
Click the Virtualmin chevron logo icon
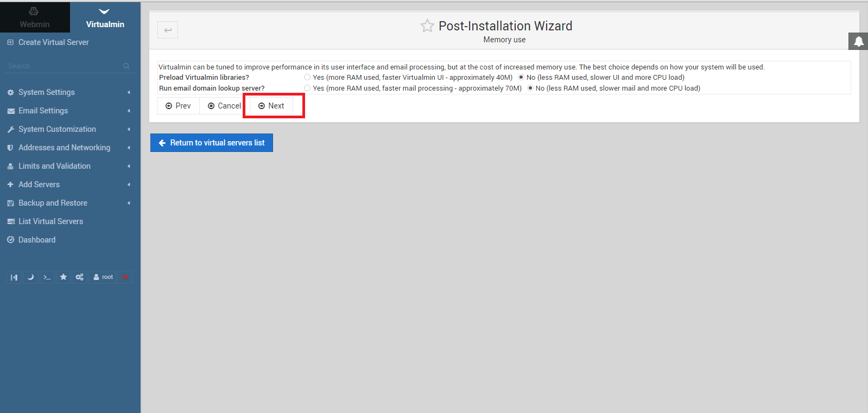[104, 11]
